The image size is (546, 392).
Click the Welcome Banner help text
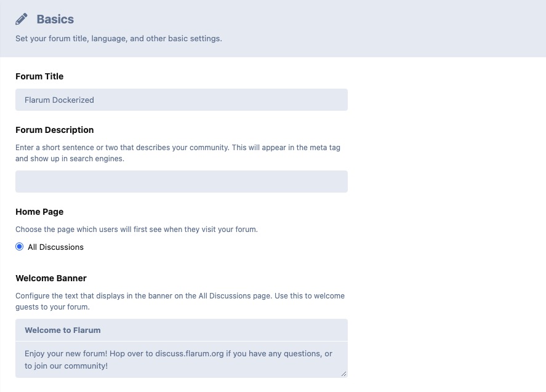point(180,301)
